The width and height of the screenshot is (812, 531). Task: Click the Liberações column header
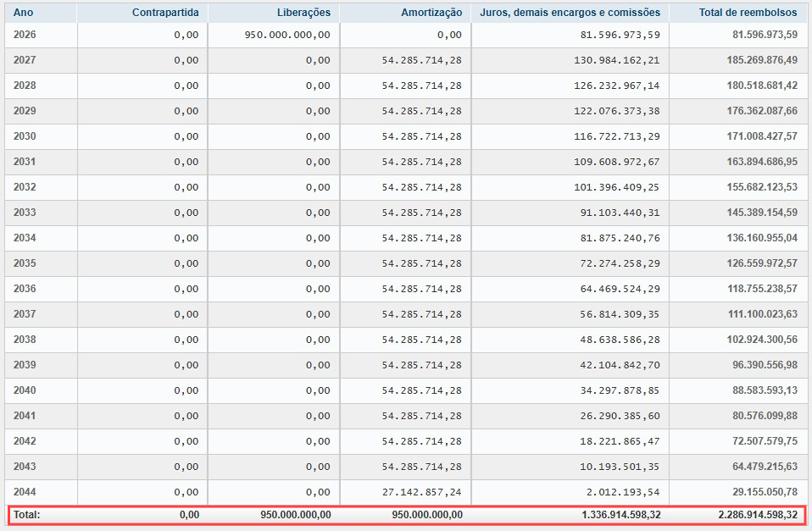303,13
